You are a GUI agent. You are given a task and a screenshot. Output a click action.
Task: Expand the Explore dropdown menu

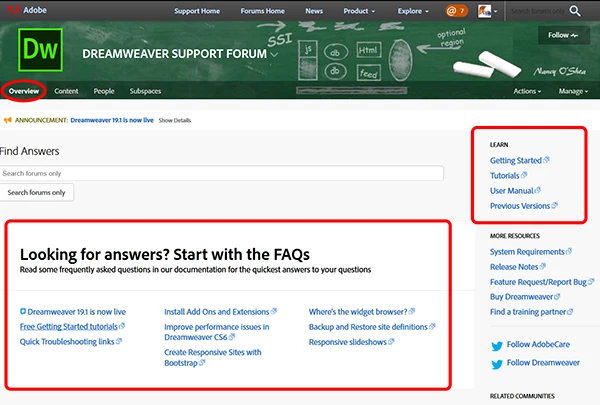(413, 11)
